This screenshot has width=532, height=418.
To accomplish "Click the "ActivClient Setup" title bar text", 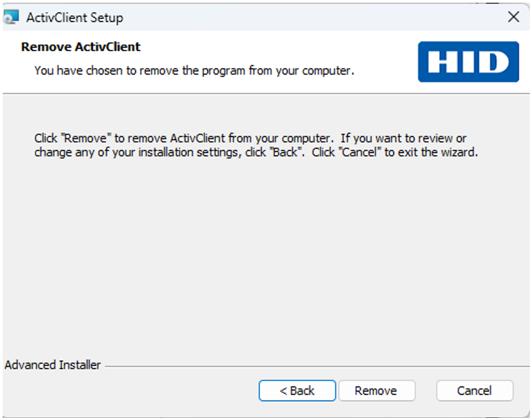I will tap(75, 17).
